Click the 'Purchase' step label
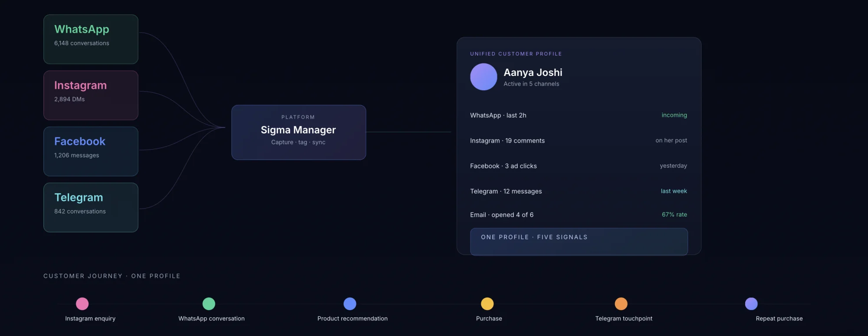Screen dimensions: 868x336 489,319
